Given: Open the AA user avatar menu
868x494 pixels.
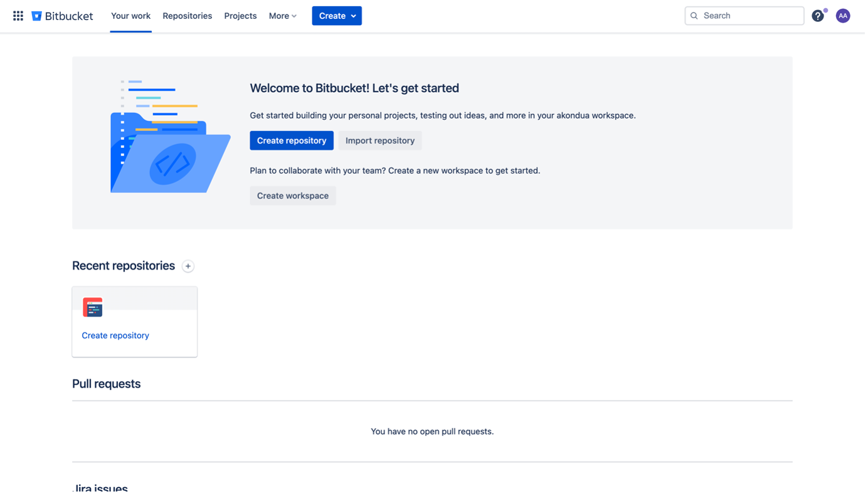Looking at the screenshot, I should (x=843, y=16).
